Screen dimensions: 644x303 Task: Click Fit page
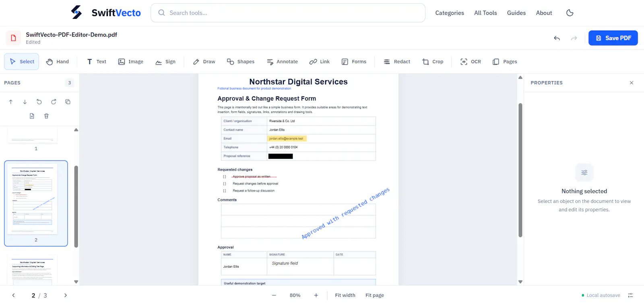[x=374, y=295]
